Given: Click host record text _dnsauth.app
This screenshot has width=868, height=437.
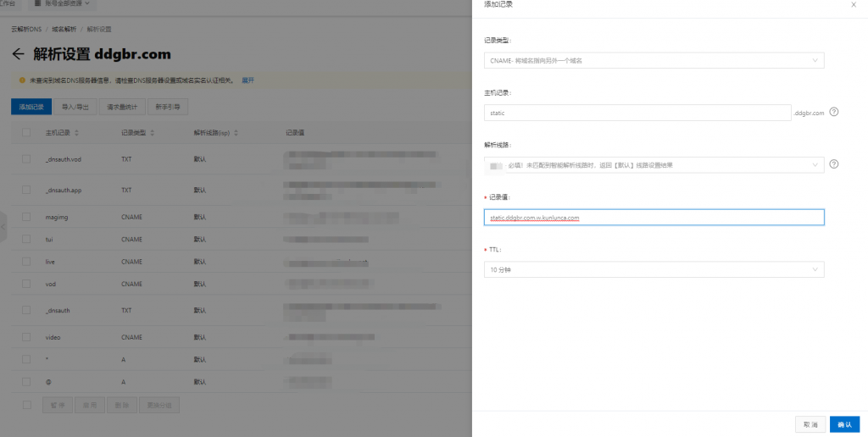Looking at the screenshot, I should (x=64, y=191).
